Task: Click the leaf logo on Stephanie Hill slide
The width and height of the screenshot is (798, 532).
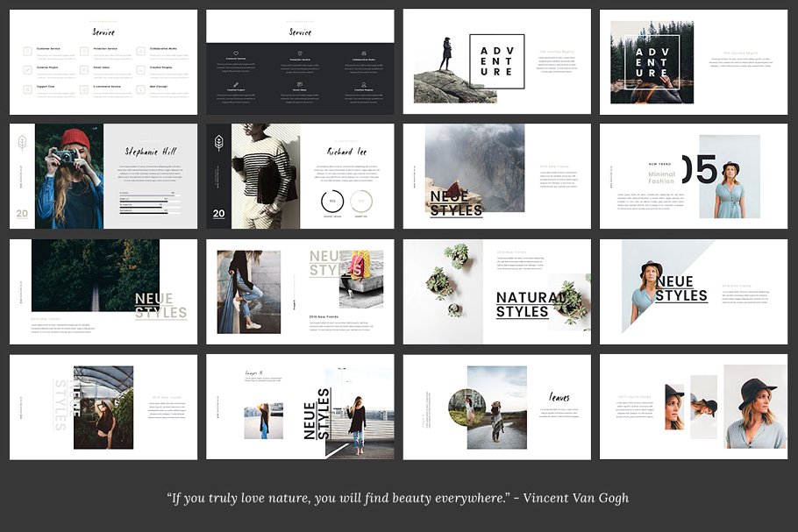Action: (x=22, y=142)
